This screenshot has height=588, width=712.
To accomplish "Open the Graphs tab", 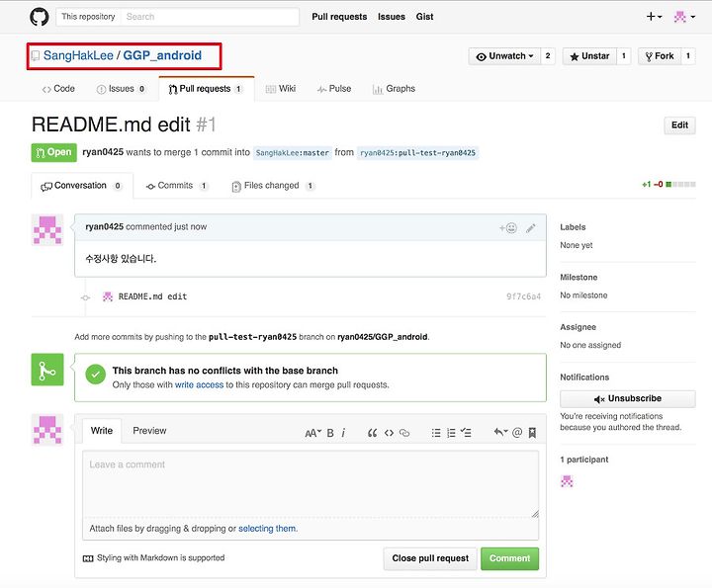I will [394, 89].
